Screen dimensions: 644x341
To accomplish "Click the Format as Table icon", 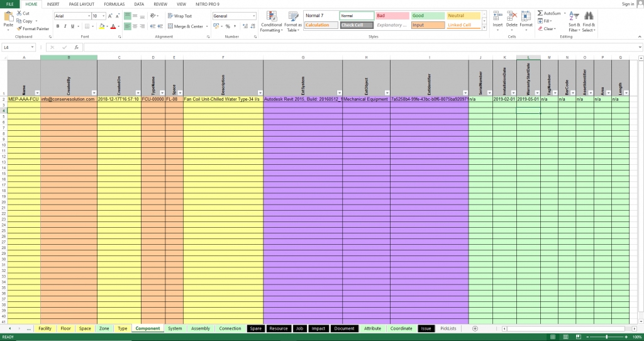I will [292, 18].
